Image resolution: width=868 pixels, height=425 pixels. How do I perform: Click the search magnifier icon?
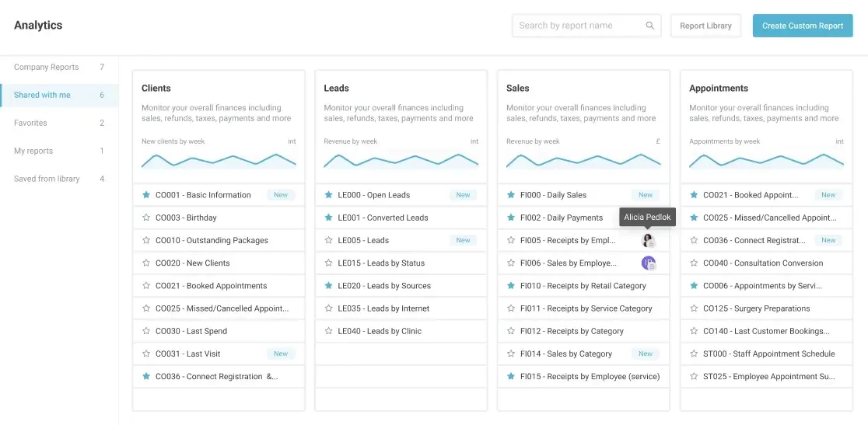[x=650, y=26]
